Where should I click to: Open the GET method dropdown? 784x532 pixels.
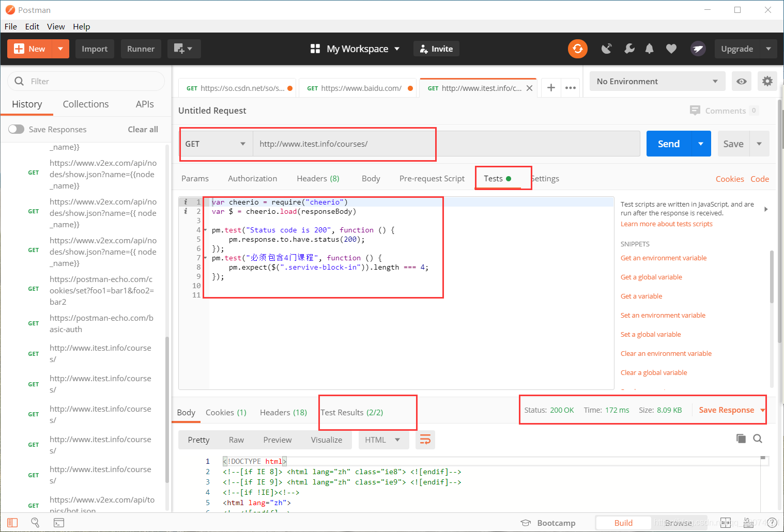(216, 144)
